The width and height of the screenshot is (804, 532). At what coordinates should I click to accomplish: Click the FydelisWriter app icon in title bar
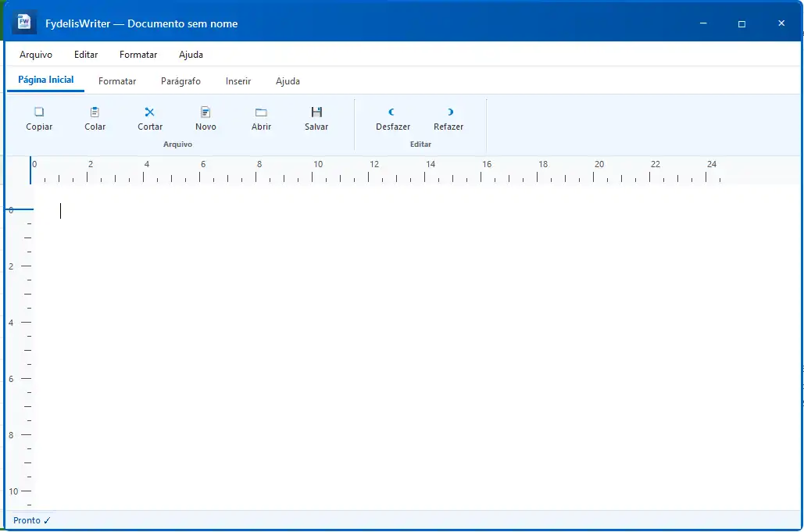(24, 23)
